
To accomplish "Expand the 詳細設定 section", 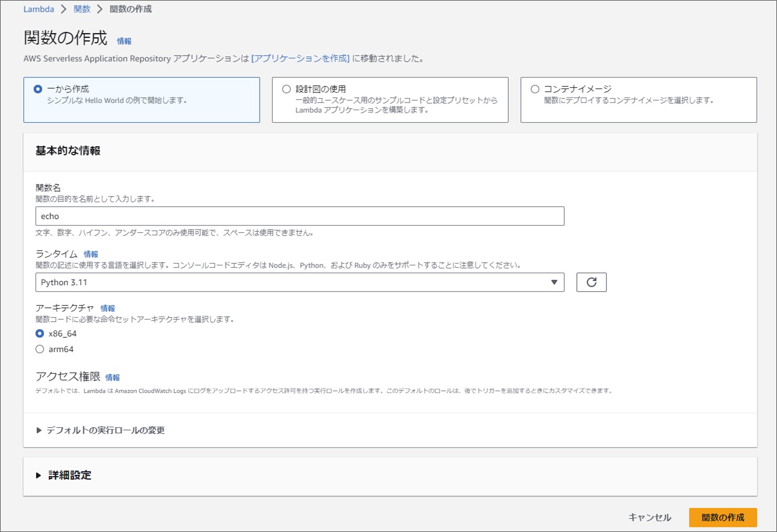I will pyautogui.click(x=64, y=475).
